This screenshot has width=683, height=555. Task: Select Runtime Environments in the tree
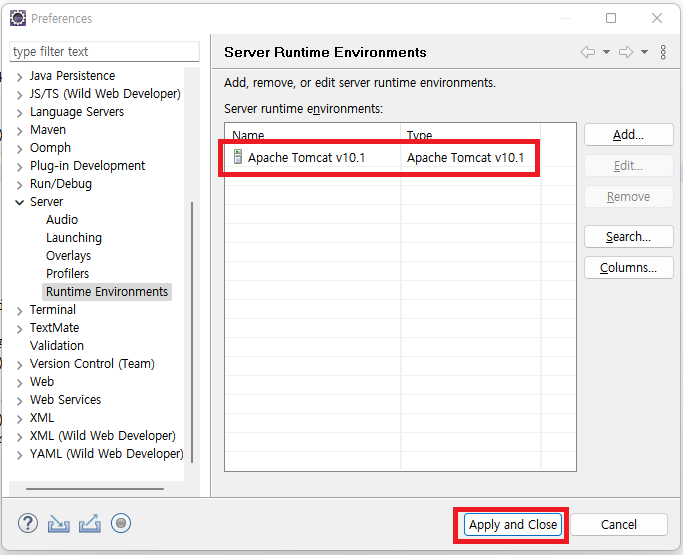pyautogui.click(x=107, y=291)
